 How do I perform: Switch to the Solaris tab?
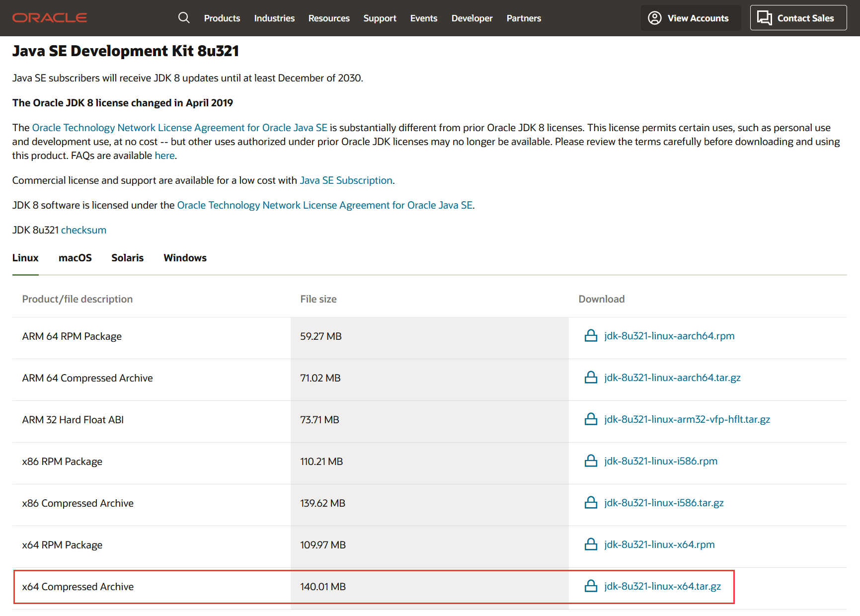(x=127, y=258)
